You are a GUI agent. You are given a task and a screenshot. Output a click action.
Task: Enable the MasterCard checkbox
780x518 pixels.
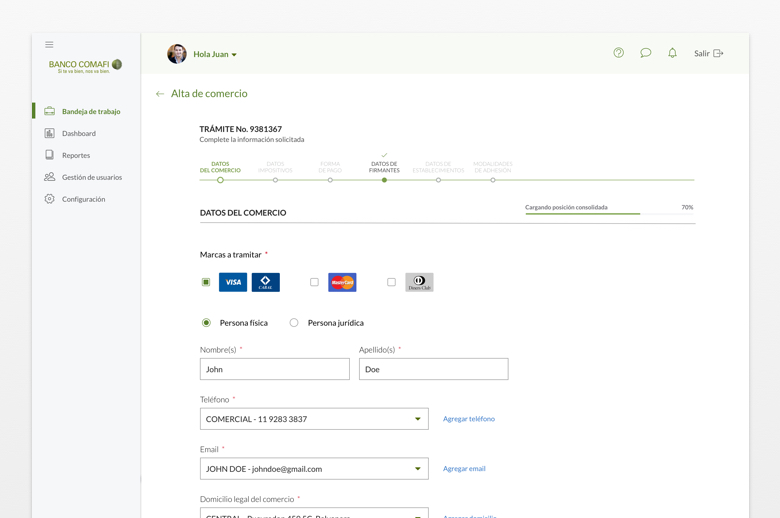[x=314, y=282]
